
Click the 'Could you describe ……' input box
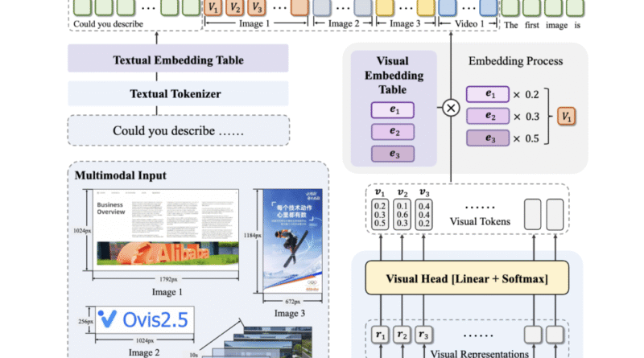[x=178, y=130]
